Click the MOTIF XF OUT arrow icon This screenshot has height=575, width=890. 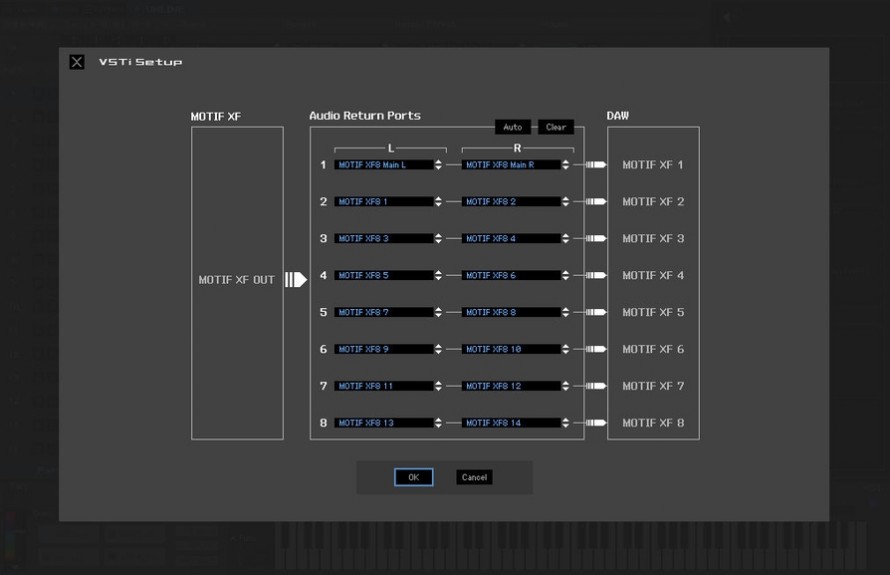click(296, 280)
